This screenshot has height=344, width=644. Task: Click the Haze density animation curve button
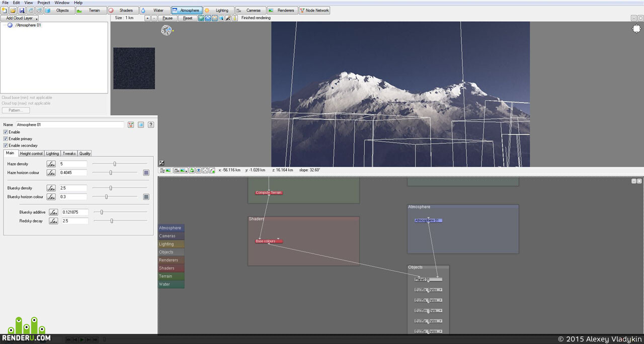[51, 164]
